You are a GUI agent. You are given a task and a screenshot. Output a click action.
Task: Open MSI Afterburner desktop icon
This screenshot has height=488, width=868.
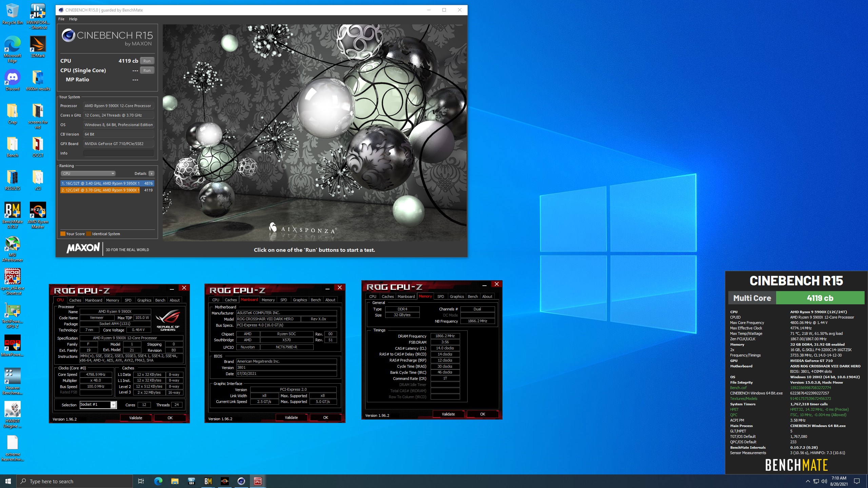[12, 248]
